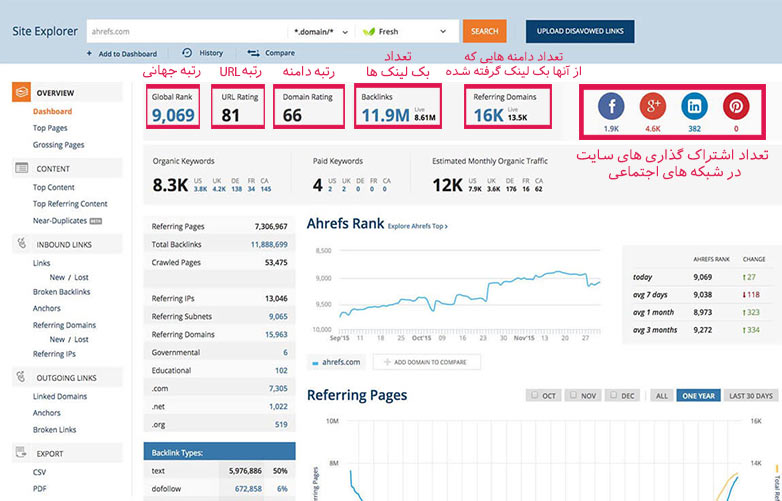Image resolution: width=782 pixels, height=501 pixels.
Task: Open Top Referring Content in sidebar
Action: [x=70, y=203]
